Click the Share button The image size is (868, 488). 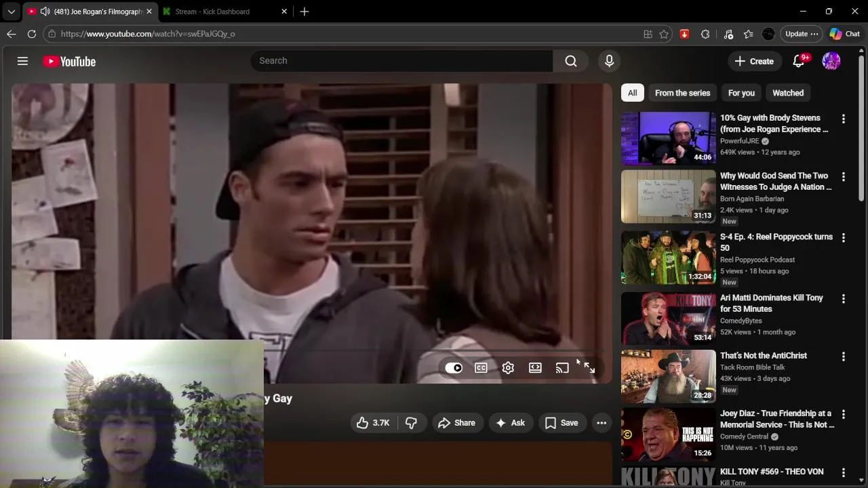pos(457,423)
